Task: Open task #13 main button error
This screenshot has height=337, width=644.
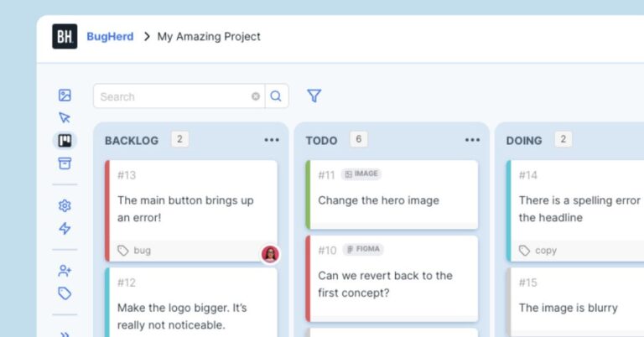Action: click(x=191, y=211)
